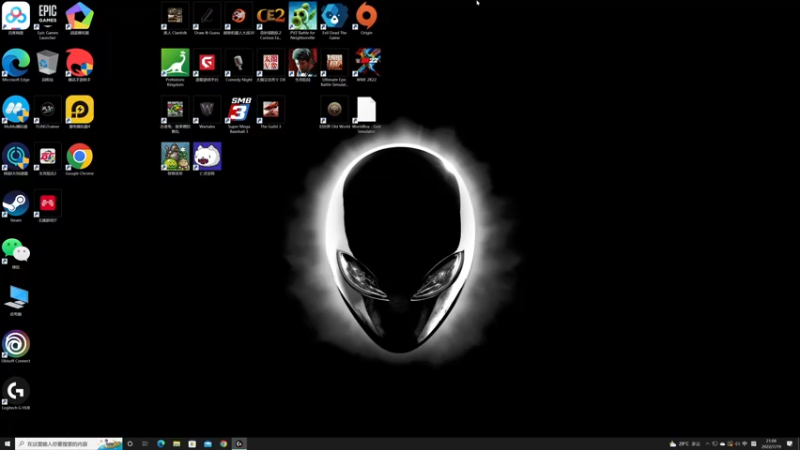The width and height of the screenshot is (800, 450).
Task: Open Chrome from the taskbar
Action: tap(223, 444)
